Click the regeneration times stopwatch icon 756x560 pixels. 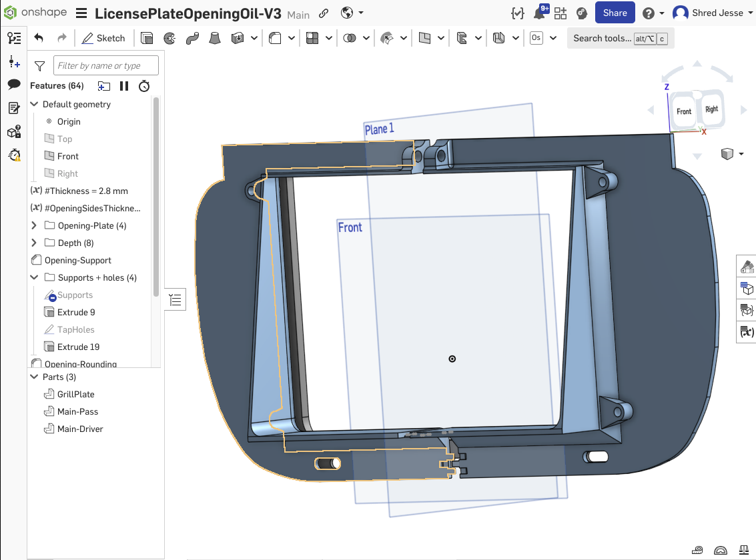point(144,86)
